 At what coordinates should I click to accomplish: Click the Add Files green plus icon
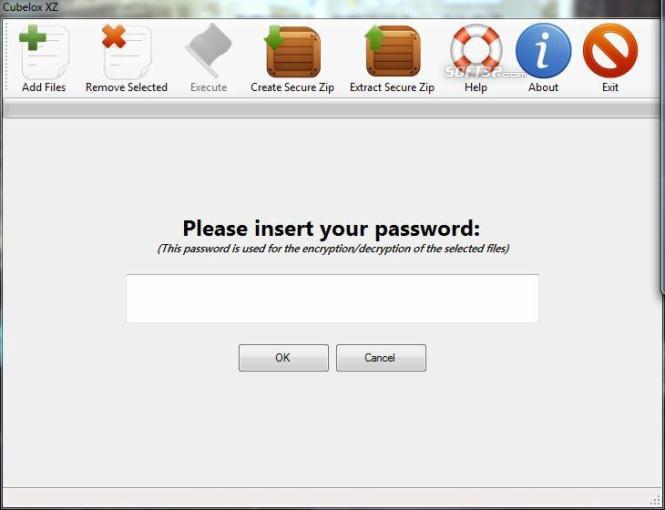(44, 52)
